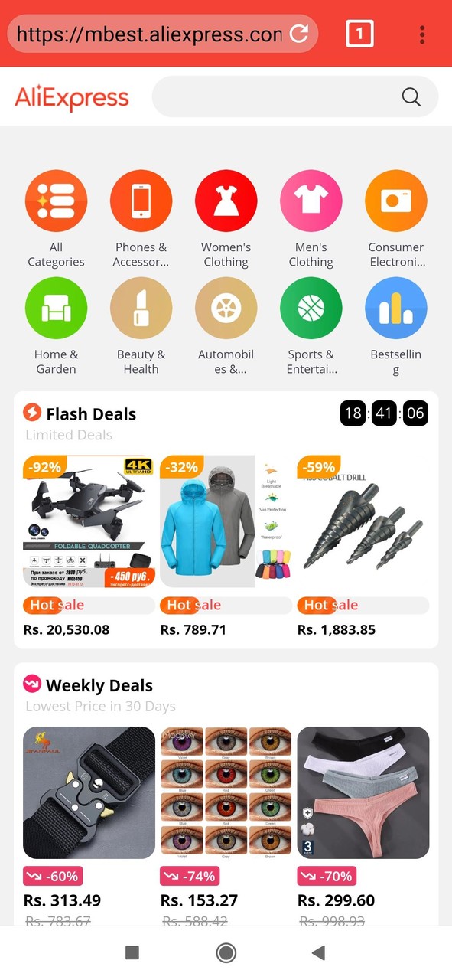Open Beauty & Health lipstick icon
Image resolution: width=452 pixels, height=980 pixels.
pyautogui.click(x=141, y=308)
